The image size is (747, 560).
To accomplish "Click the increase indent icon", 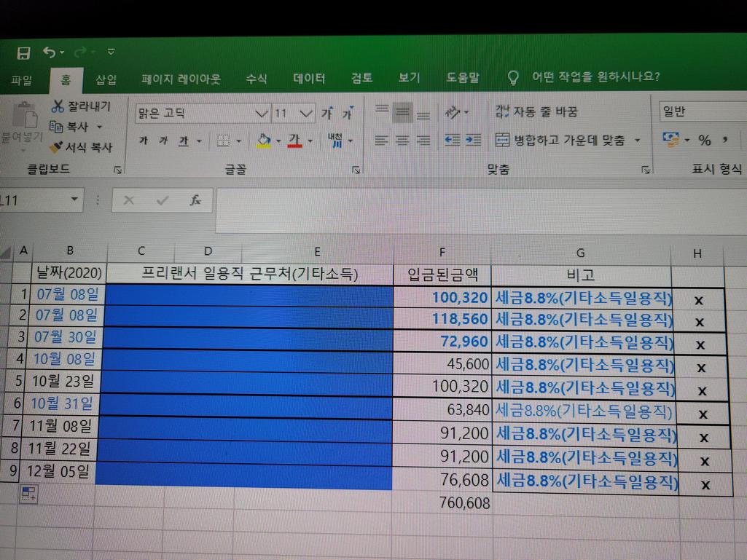I will click(473, 140).
